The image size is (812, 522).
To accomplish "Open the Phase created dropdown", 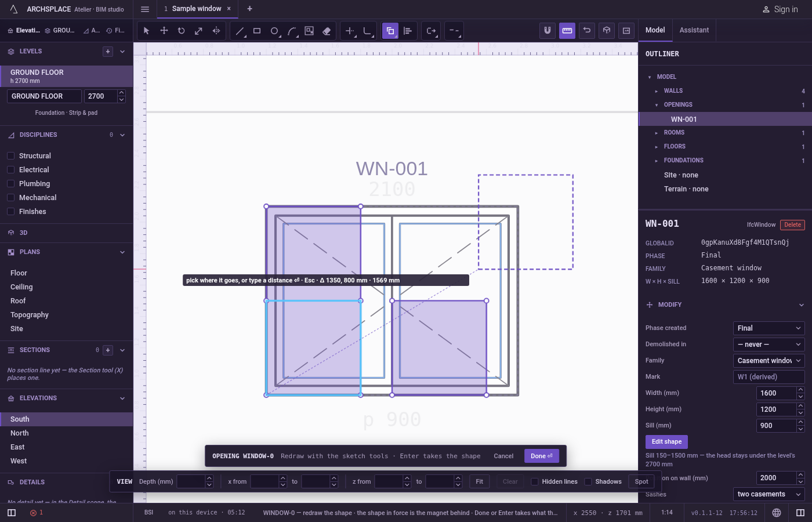I will pos(768,328).
